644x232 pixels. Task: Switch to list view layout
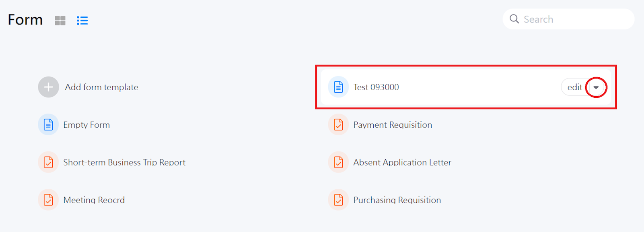tap(82, 21)
